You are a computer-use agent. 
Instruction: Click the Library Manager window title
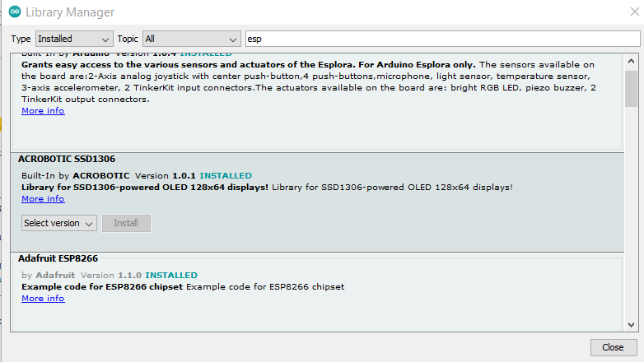pos(70,12)
